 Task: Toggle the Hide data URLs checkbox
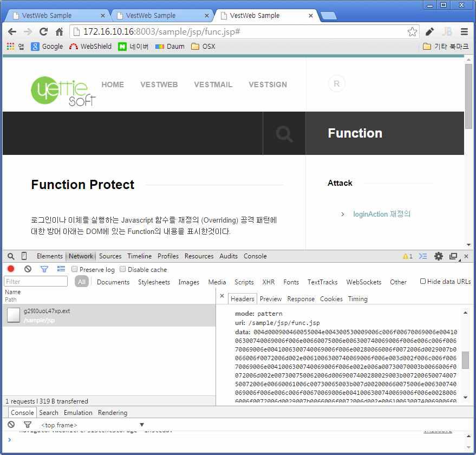(x=423, y=280)
